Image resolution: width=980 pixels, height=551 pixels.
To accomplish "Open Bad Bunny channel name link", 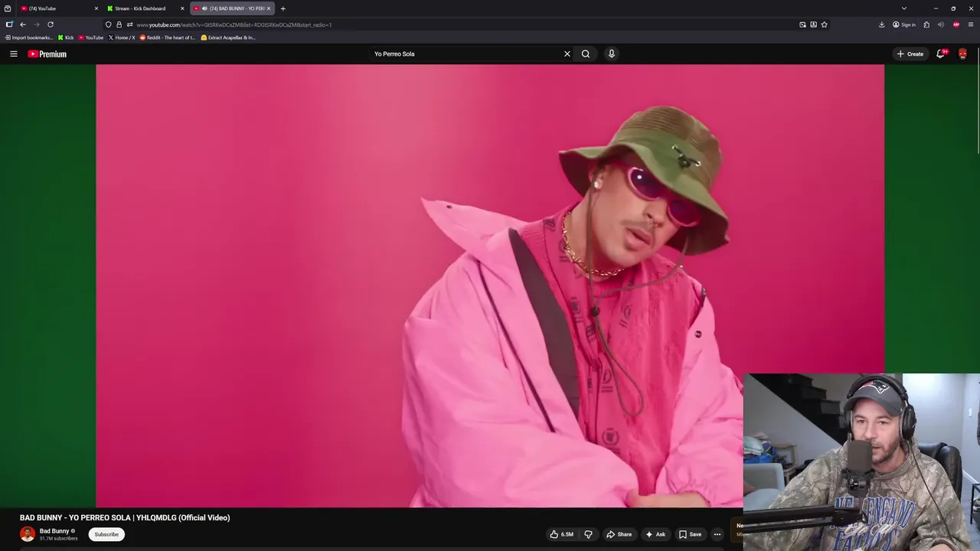I will tap(54, 531).
